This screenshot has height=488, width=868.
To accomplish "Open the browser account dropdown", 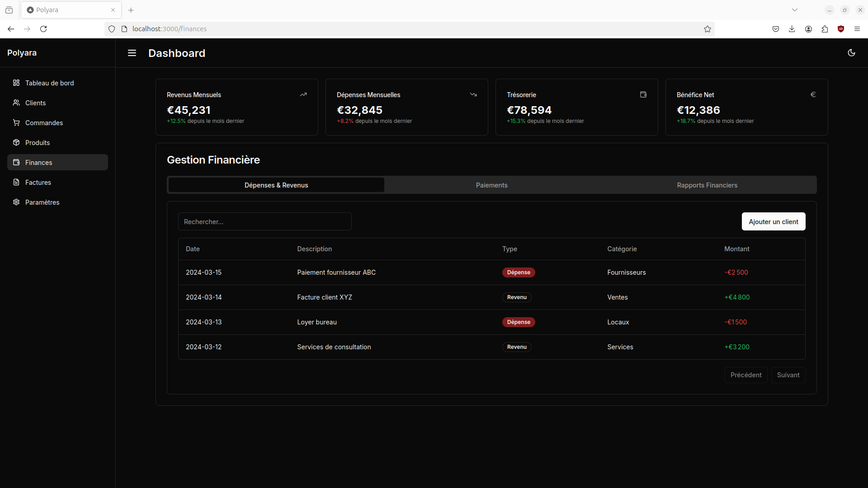I will click(808, 28).
